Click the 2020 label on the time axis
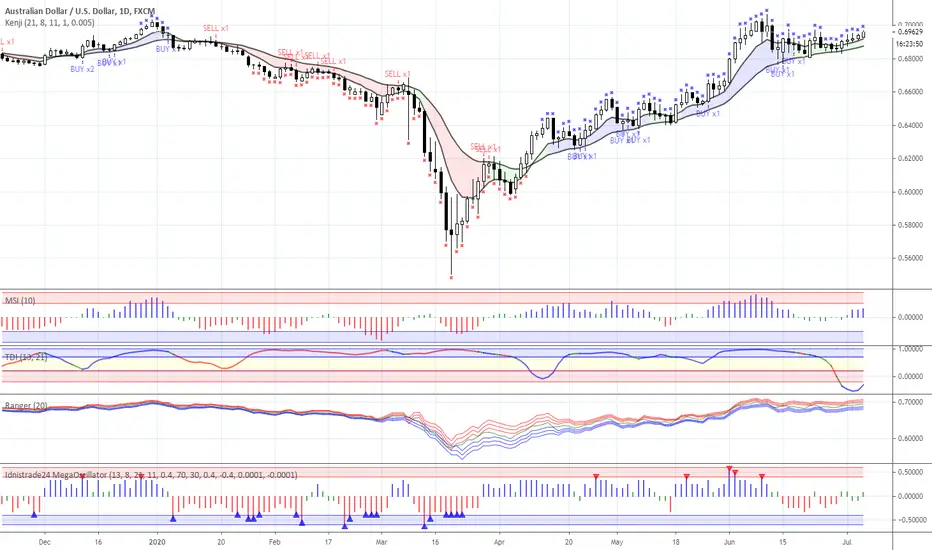The height and width of the screenshot is (550, 932). (x=157, y=542)
